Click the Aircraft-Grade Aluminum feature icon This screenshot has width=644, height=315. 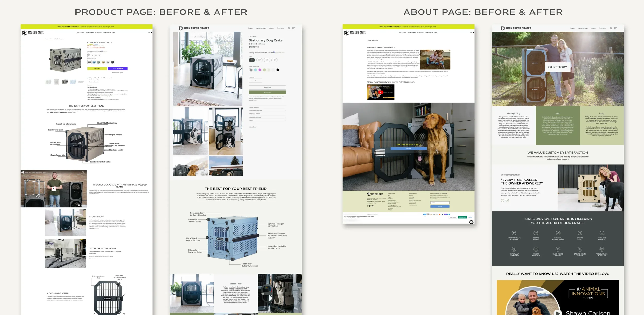(514, 233)
